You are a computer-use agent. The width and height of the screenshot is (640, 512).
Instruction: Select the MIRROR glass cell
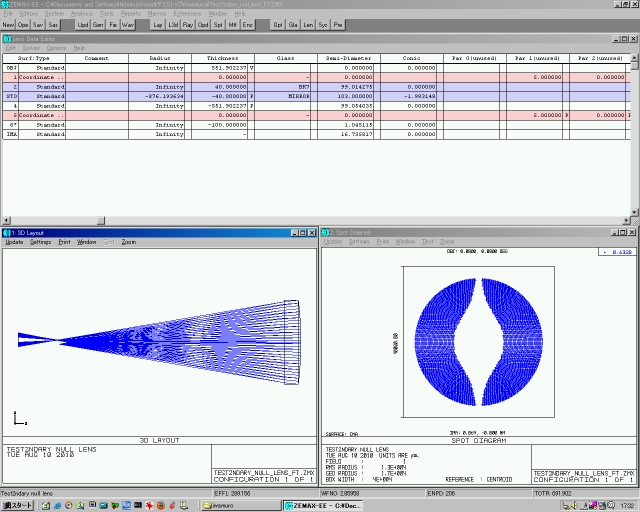[x=282, y=96]
